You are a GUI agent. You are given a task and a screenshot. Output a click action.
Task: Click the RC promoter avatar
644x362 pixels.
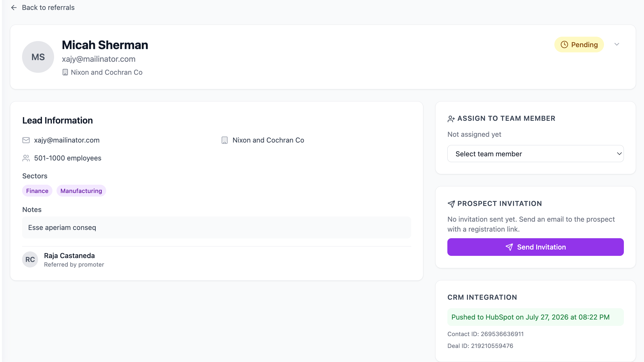(x=30, y=259)
